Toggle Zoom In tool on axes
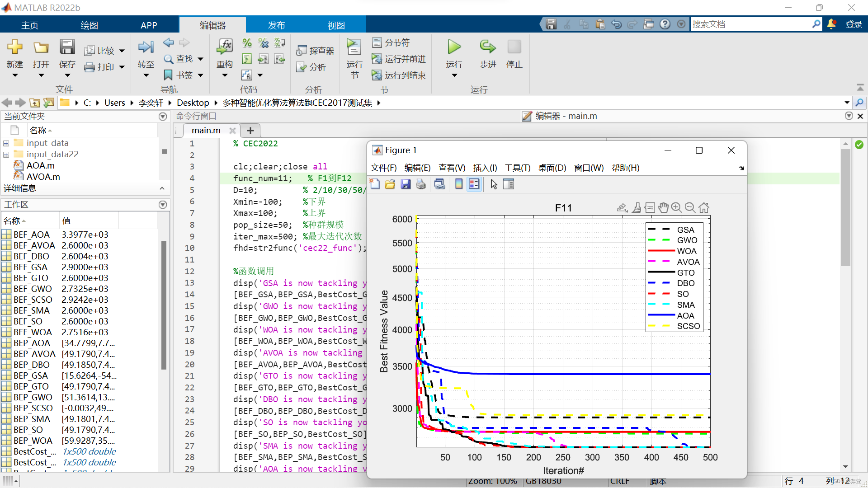 676,207
